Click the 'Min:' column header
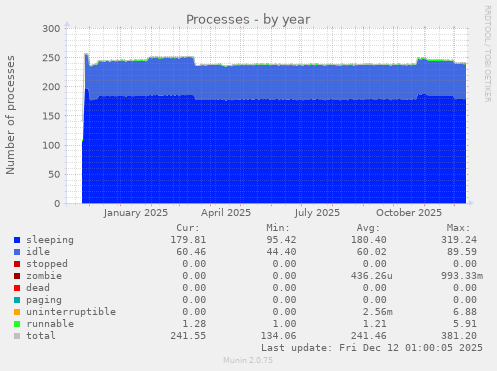The width and height of the screenshot is (497, 371). 278,228
